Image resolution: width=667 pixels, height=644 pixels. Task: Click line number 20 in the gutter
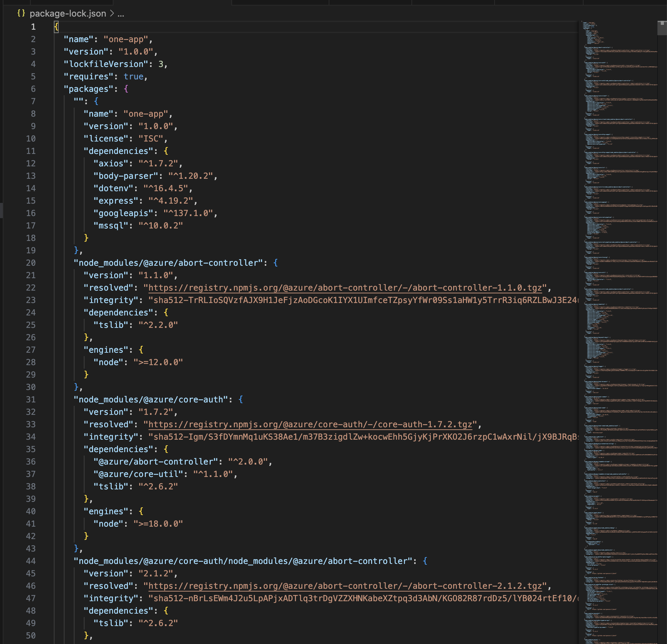[x=31, y=263]
